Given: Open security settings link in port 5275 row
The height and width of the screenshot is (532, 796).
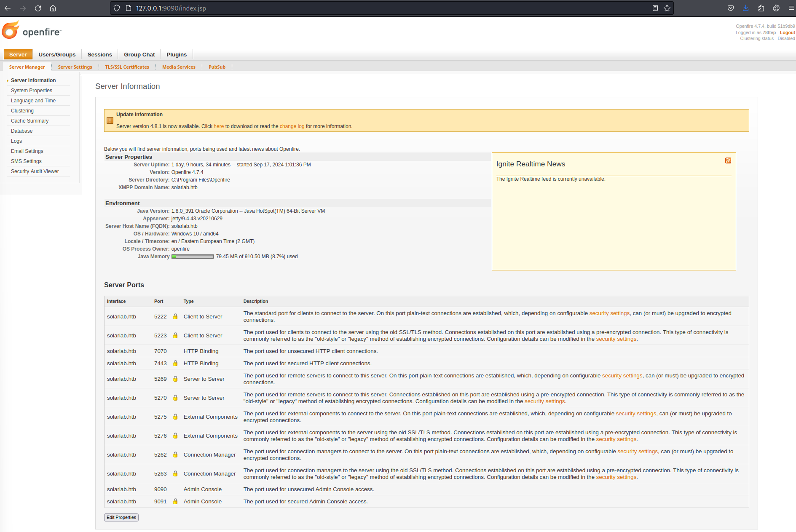Looking at the screenshot, I should pos(636,413).
